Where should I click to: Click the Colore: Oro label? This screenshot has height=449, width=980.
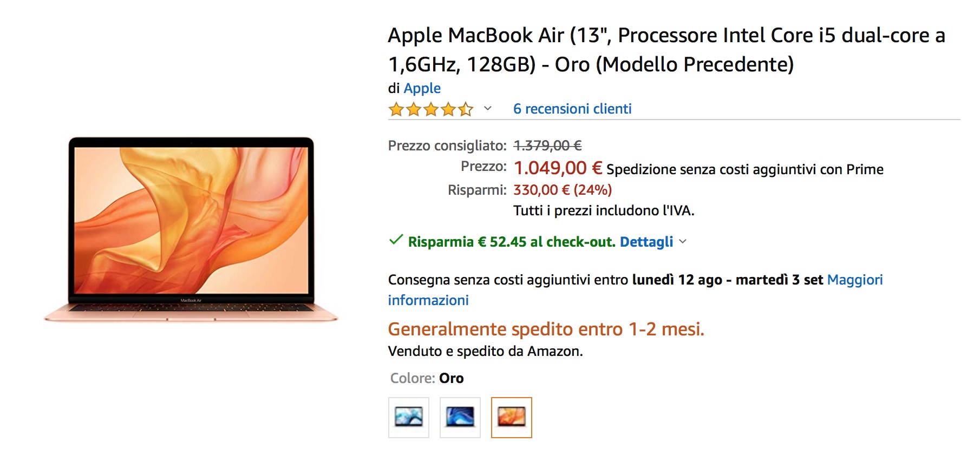click(427, 378)
